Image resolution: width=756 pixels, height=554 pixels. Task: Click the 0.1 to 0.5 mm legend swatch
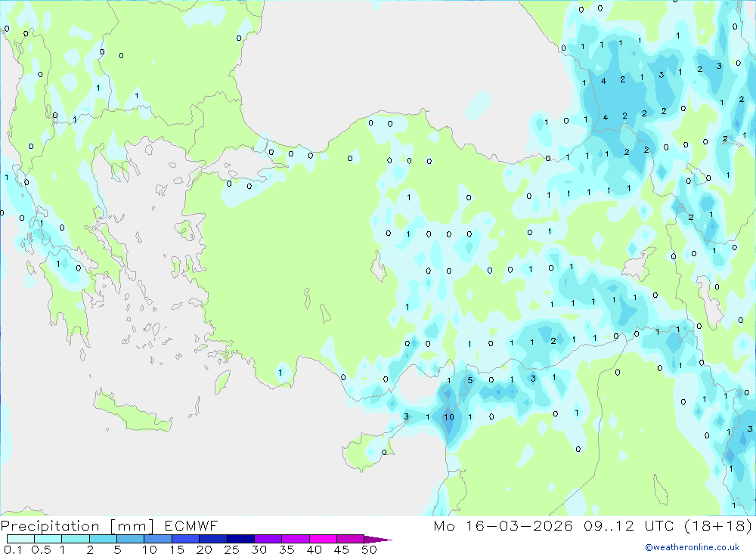pos(20,539)
